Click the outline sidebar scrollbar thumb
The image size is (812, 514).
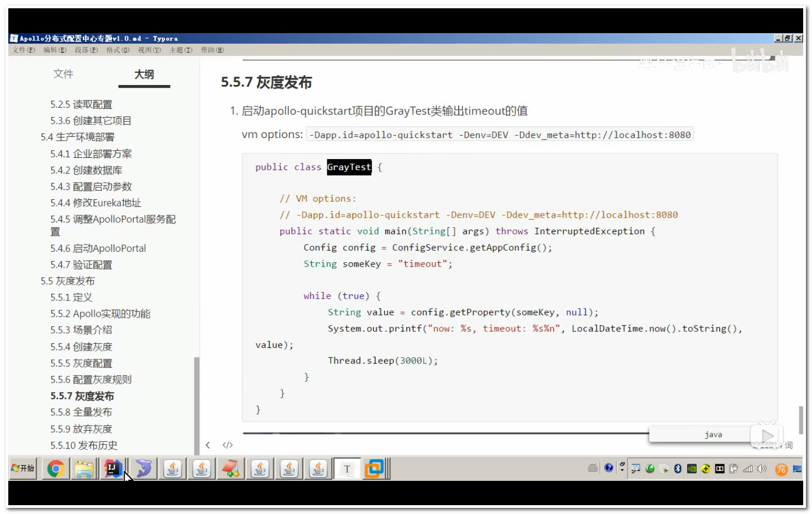coord(197,406)
